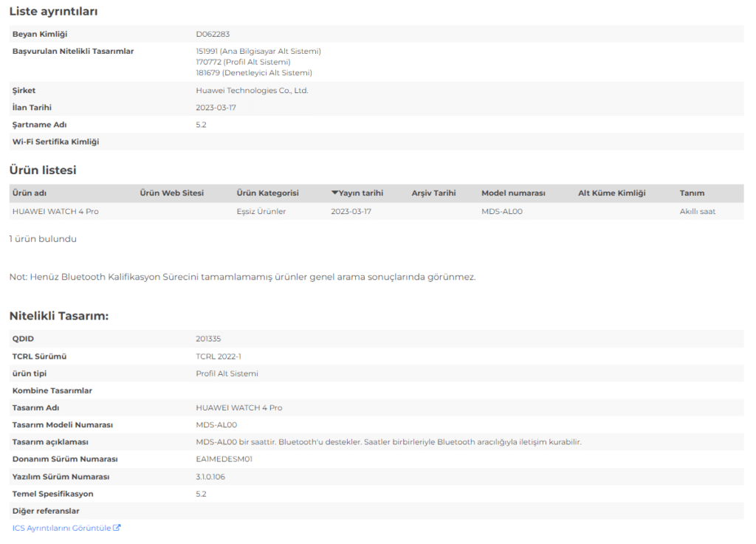Click the 5.2 value in Şartname Adı row
This screenshot has width=756, height=544.
coord(201,125)
